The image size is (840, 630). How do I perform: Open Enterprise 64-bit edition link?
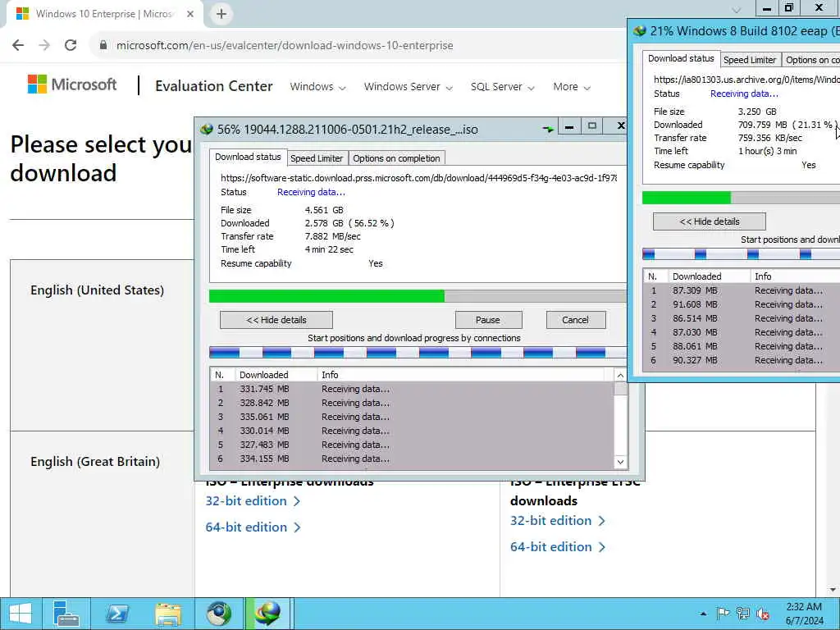click(x=253, y=527)
